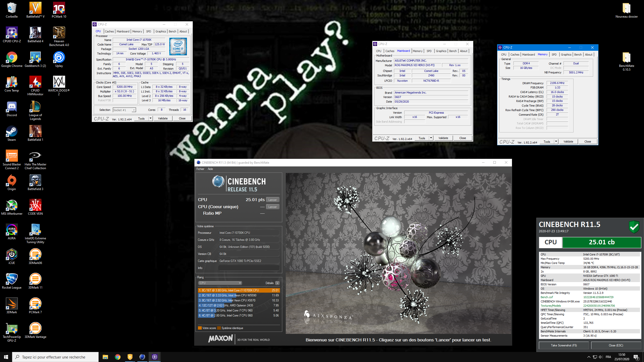Click Close (ESC) button in BenchMate
The image size is (644, 362).
coord(616,345)
